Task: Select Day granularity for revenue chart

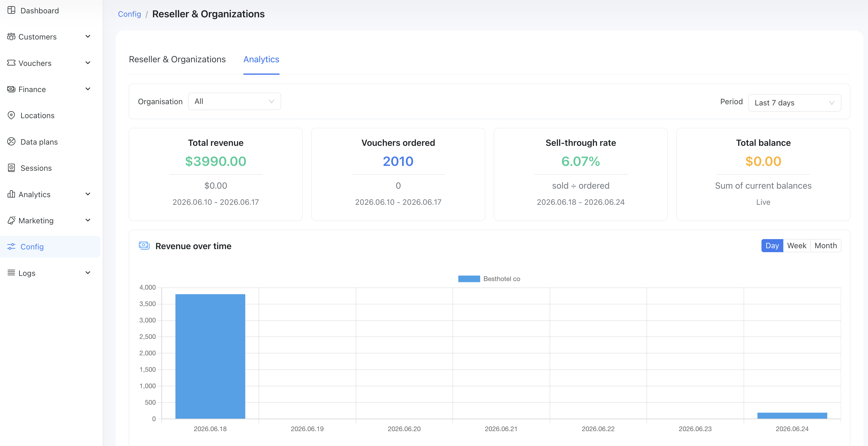Action: point(772,245)
